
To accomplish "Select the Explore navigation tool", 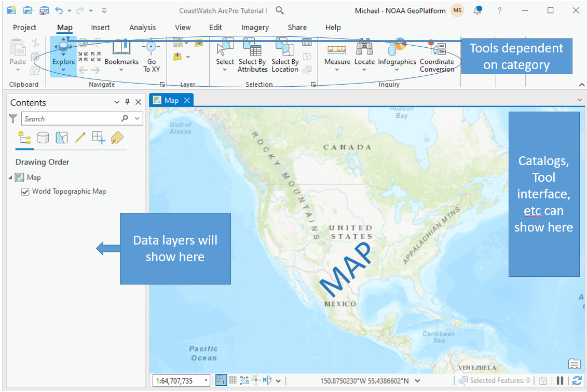I will 63,54.
